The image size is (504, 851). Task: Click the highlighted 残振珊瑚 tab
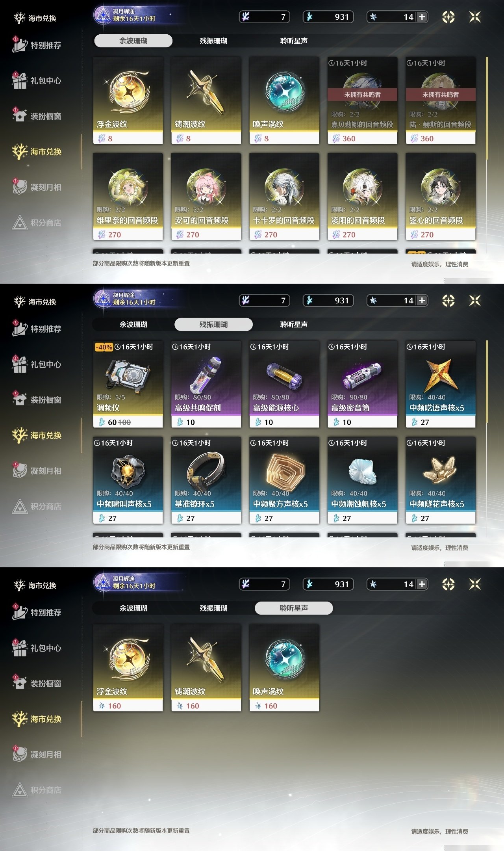point(213,324)
